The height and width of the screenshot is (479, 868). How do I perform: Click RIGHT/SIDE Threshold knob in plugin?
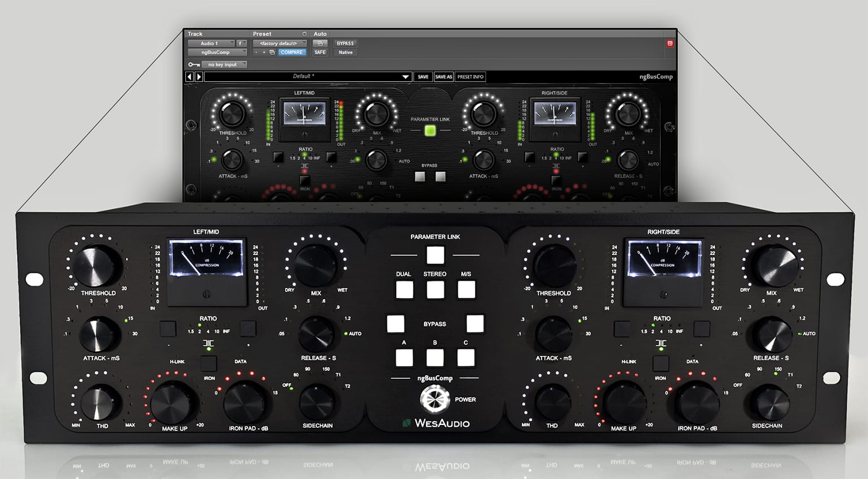click(483, 114)
